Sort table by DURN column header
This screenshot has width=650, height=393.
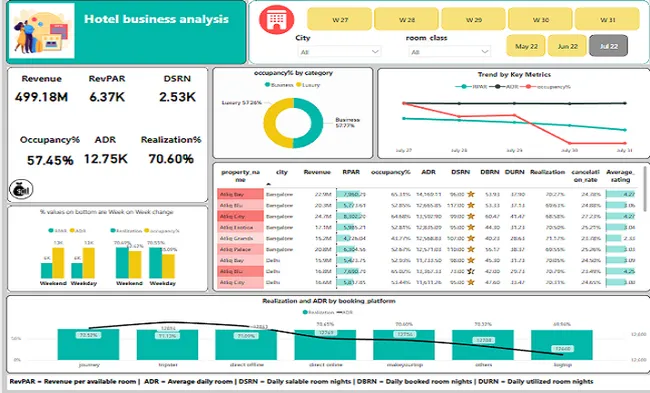click(514, 172)
